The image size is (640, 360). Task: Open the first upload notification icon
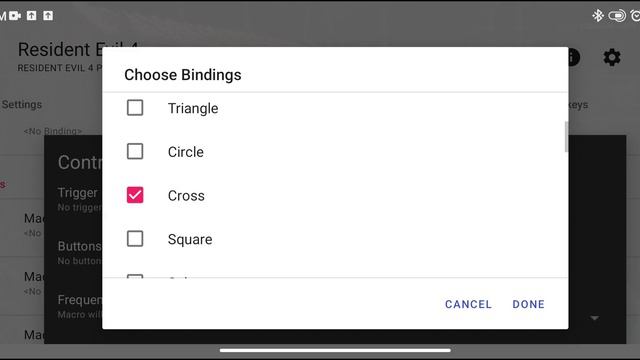pyautogui.click(x=31, y=16)
